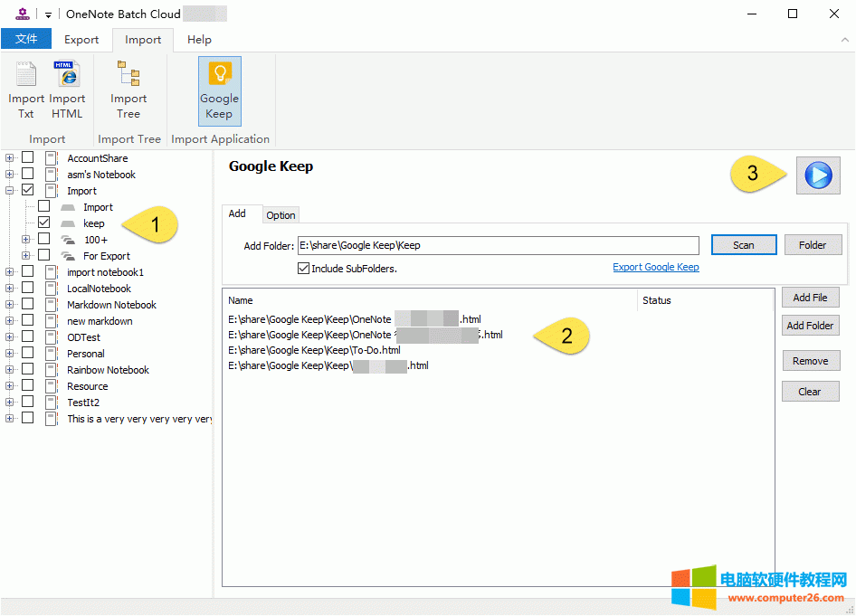Image resolution: width=856 pixels, height=616 pixels.
Task: Open the quick access toolbar dropdown
Action: pos(47,13)
